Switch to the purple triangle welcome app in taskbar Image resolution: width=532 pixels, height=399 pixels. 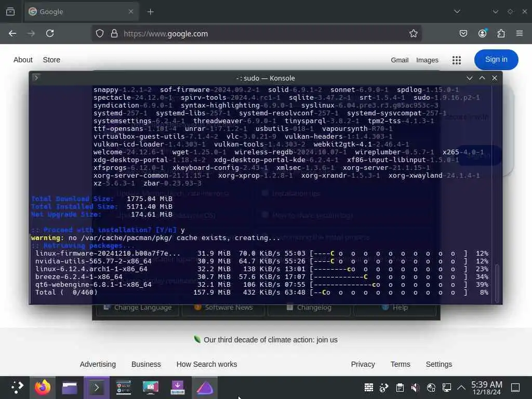(205, 388)
